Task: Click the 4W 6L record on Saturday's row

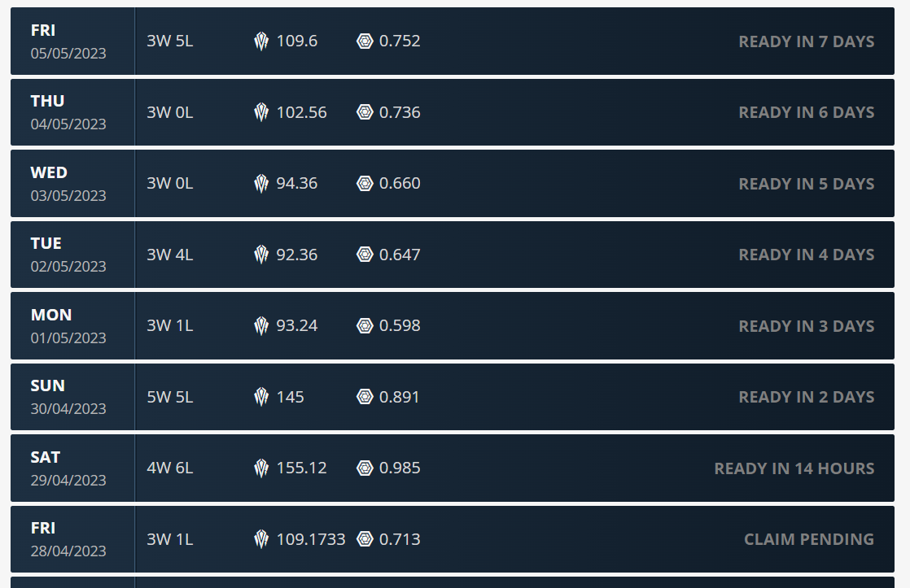Action: tap(169, 468)
